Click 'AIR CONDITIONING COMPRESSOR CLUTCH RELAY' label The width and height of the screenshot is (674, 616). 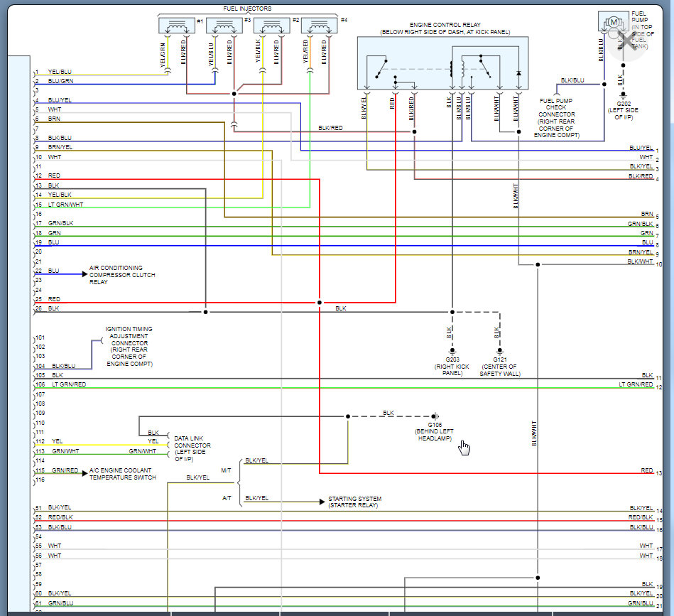(122, 275)
